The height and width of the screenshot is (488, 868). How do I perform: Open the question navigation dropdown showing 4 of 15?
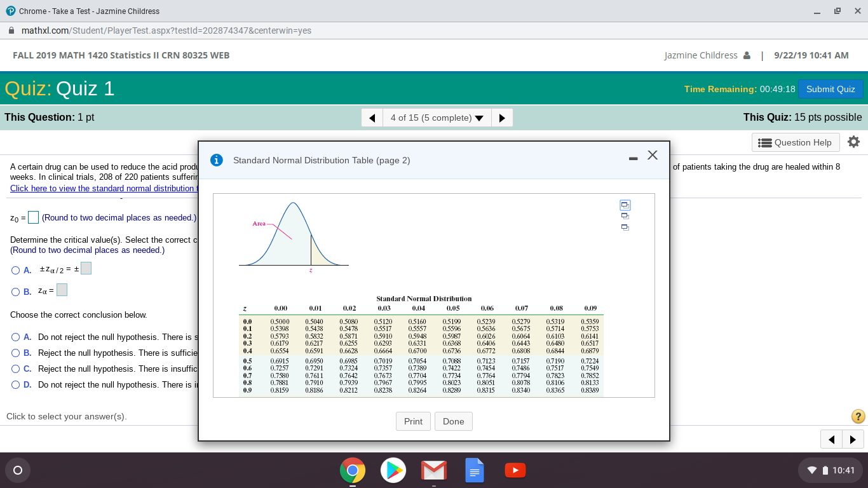tap(437, 118)
